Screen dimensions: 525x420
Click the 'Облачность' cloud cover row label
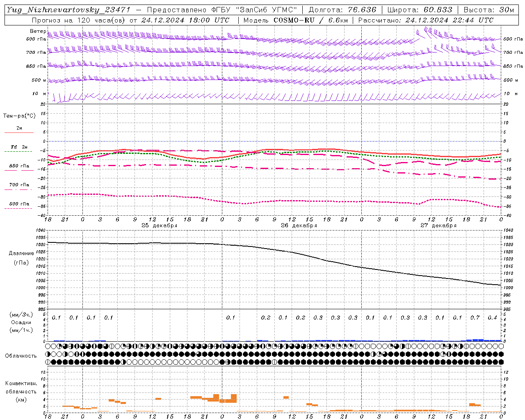point(21,356)
